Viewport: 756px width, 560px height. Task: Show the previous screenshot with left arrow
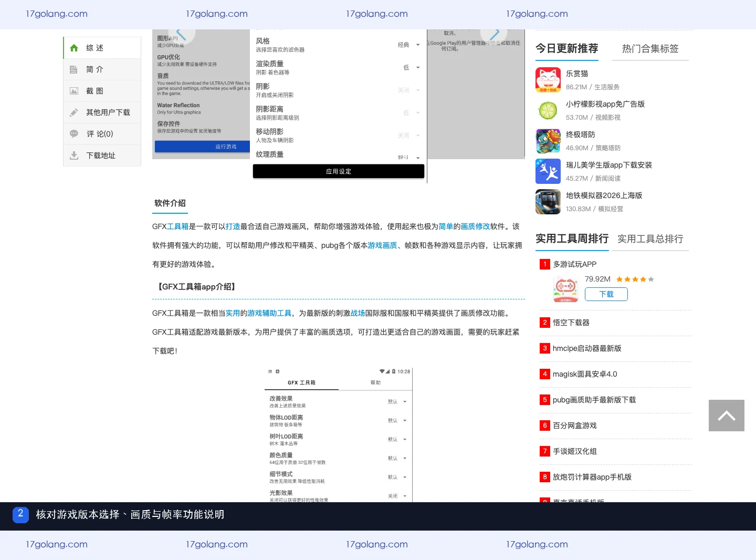click(182, 35)
